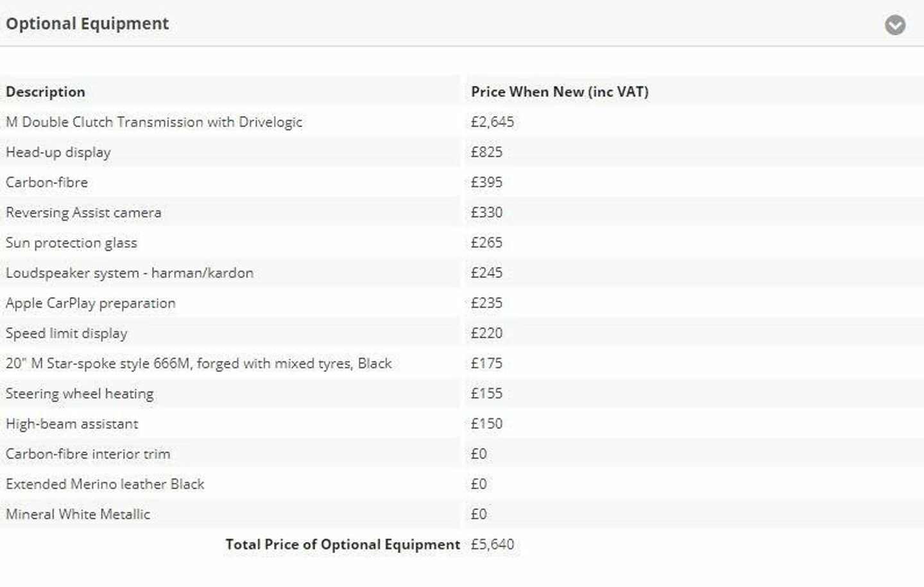Image resolution: width=924 pixels, height=587 pixels.
Task: Select Speed limit display row
Action: click(462, 333)
